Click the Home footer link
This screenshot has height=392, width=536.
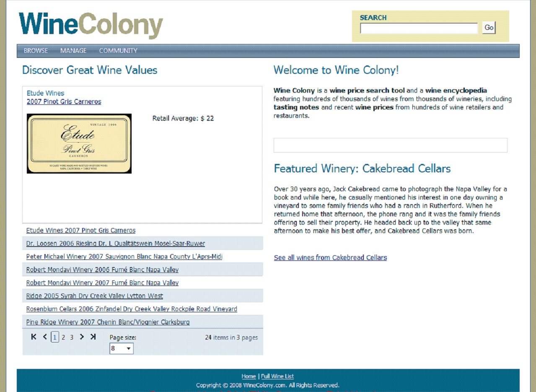[249, 376]
